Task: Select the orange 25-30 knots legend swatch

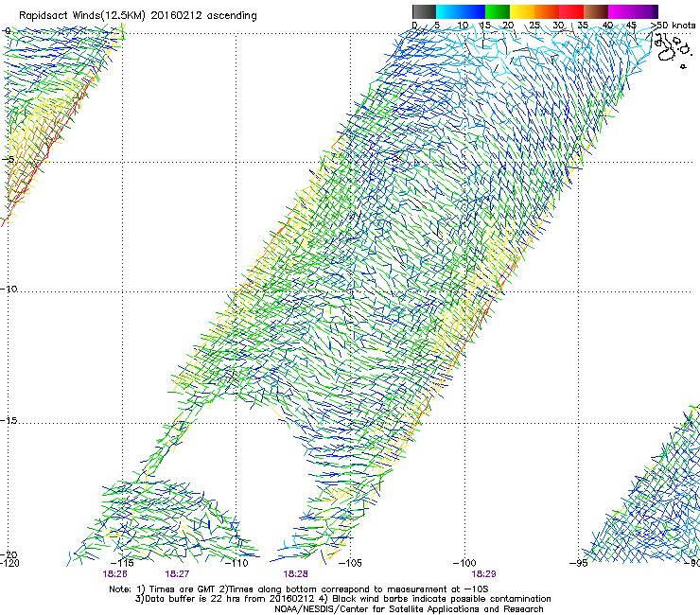Action: (x=547, y=11)
